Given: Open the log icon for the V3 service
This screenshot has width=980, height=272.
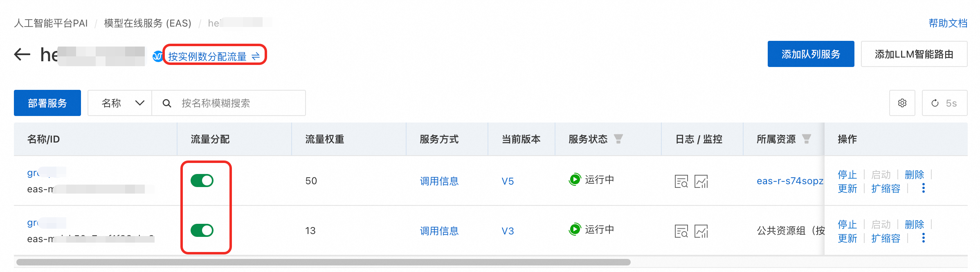Looking at the screenshot, I should pos(681,231).
